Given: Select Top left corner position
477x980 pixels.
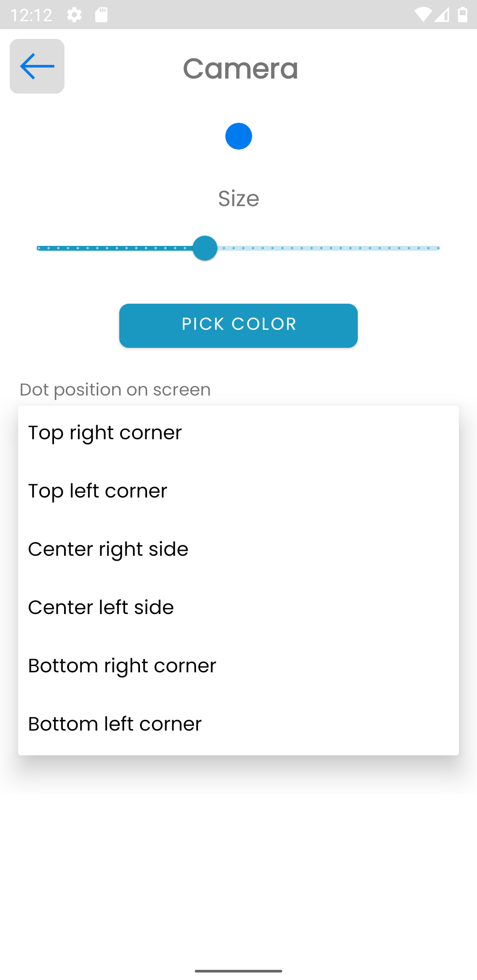Looking at the screenshot, I should tap(98, 491).
